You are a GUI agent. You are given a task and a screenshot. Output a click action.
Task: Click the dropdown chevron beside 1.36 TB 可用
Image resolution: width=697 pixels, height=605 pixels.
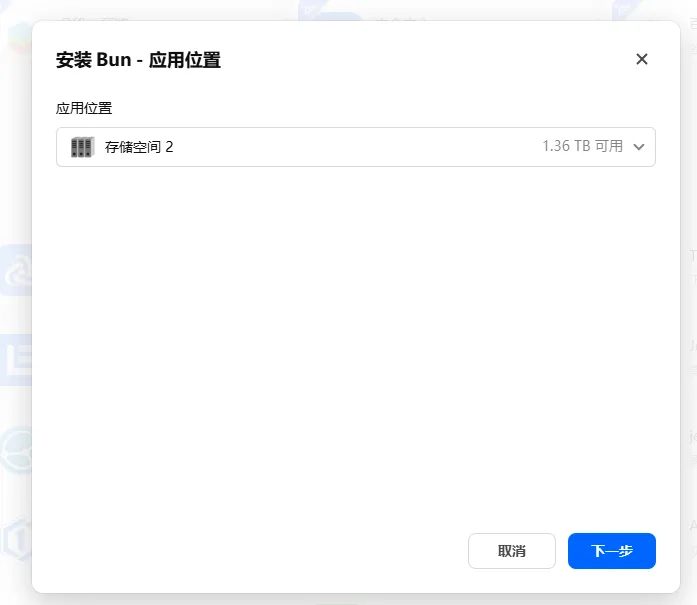(x=639, y=147)
